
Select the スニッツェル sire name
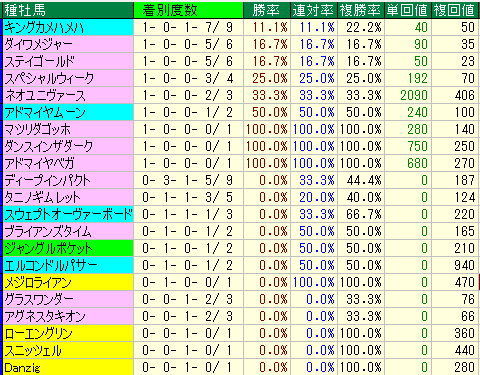pos(33,350)
